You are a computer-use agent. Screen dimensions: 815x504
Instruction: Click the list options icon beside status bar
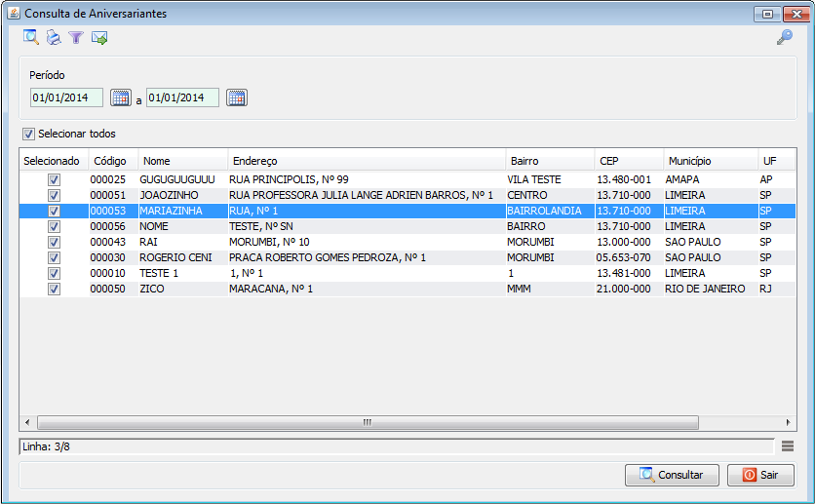788,446
